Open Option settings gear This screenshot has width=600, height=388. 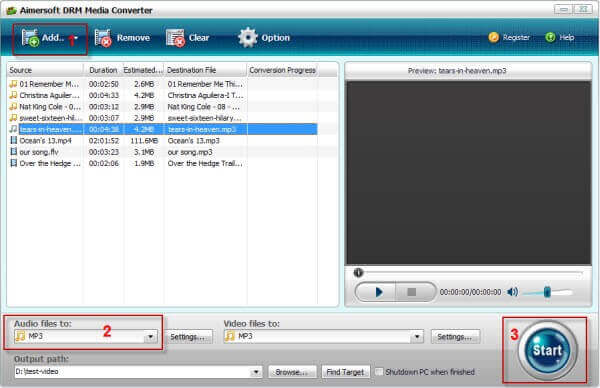[264, 37]
